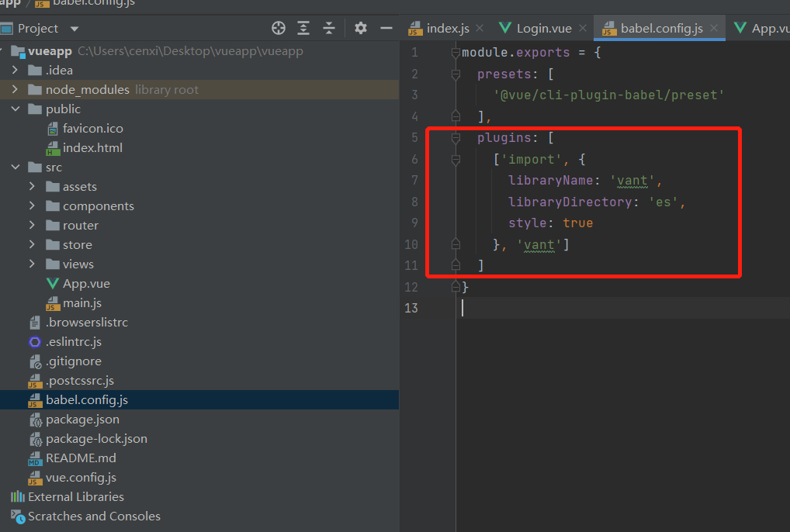The width and height of the screenshot is (790, 532).
Task: Collapse the src folder
Action: [15, 168]
